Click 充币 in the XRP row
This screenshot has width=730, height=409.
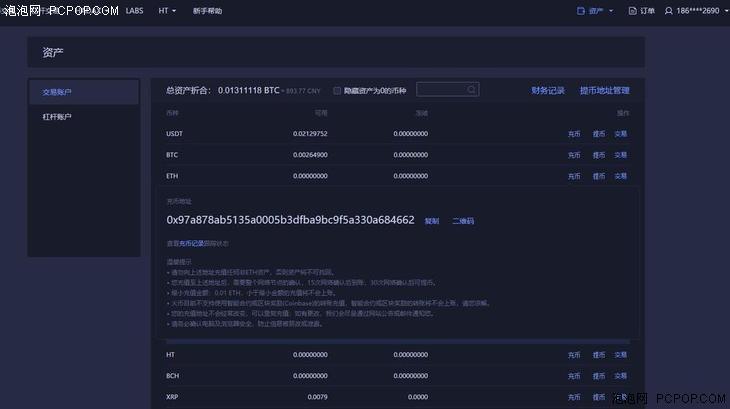[x=574, y=397]
